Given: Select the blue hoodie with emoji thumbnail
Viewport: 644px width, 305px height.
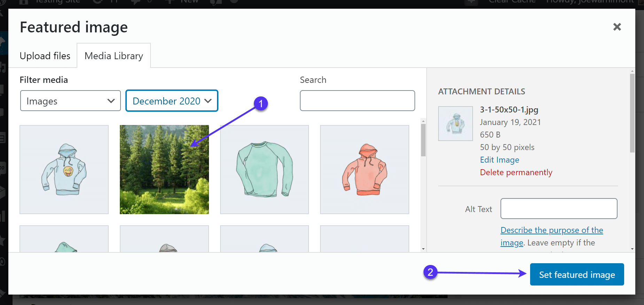Looking at the screenshot, I should click(64, 170).
